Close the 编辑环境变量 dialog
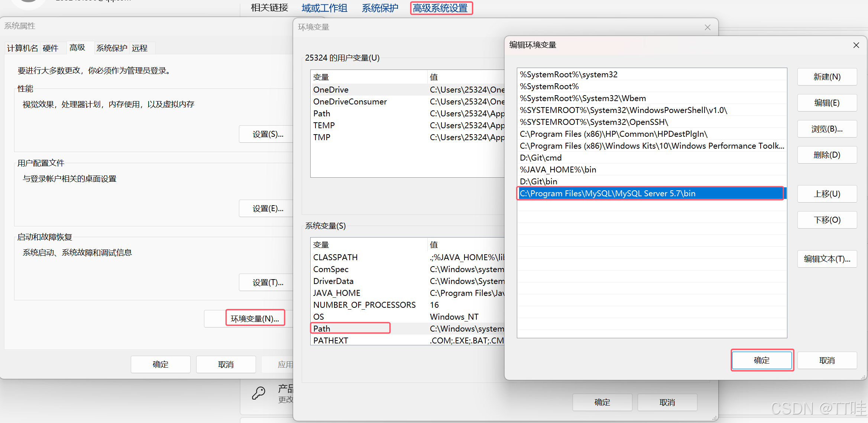868x423 pixels. pos(856,45)
